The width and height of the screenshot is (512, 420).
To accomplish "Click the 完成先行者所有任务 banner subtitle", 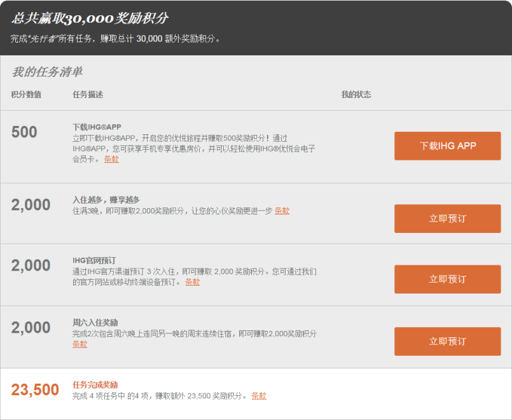I will pyautogui.click(x=116, y=39).
